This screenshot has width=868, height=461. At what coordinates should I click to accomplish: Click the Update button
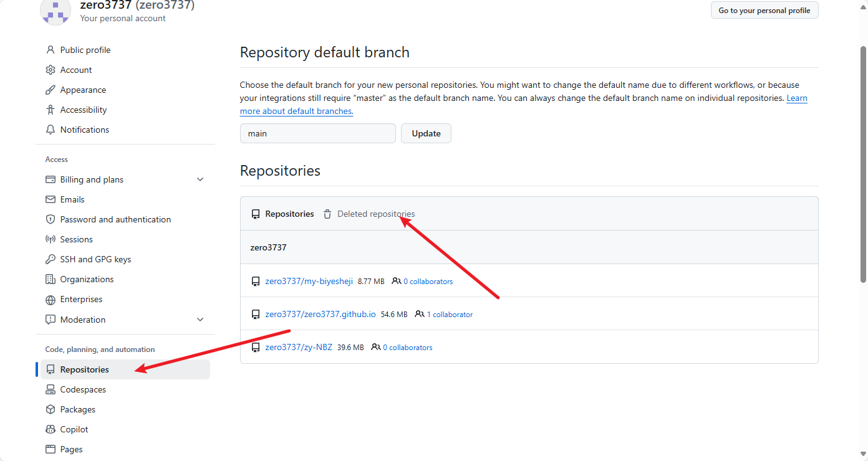[x=426, y=133]
